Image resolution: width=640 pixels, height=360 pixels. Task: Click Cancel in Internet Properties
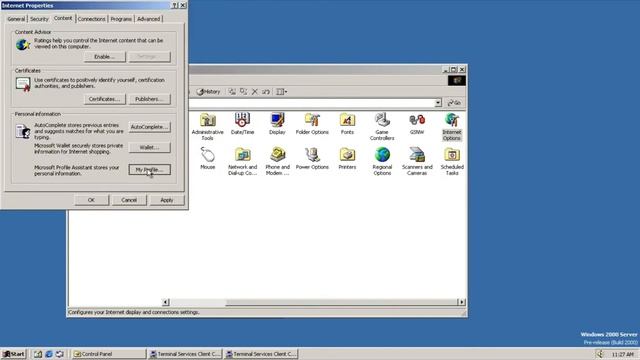click(129, 200)
